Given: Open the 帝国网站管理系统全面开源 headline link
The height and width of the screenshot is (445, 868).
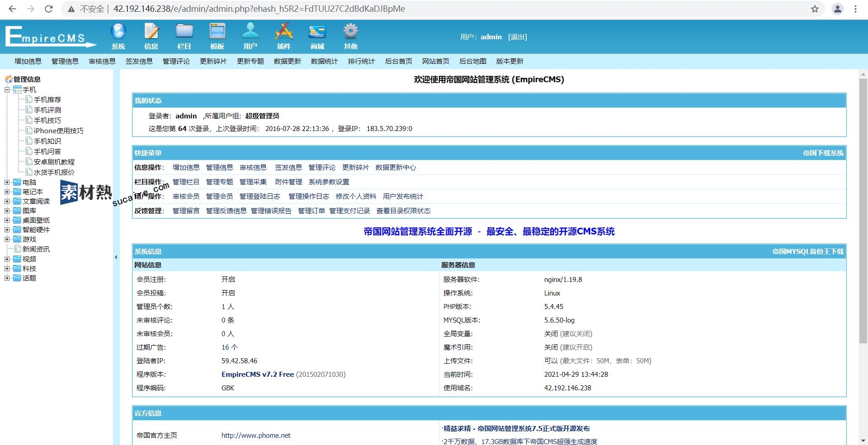Looking at the screenshot, I should tap(489, 232).
